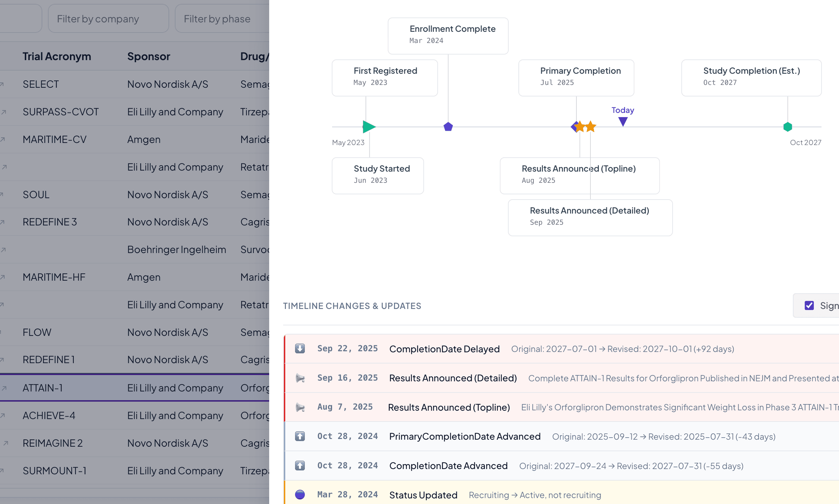The image size is (839, 504).
Task: Click the delay icon next to CompletionDate Delayed
Action: pos(300,348)
